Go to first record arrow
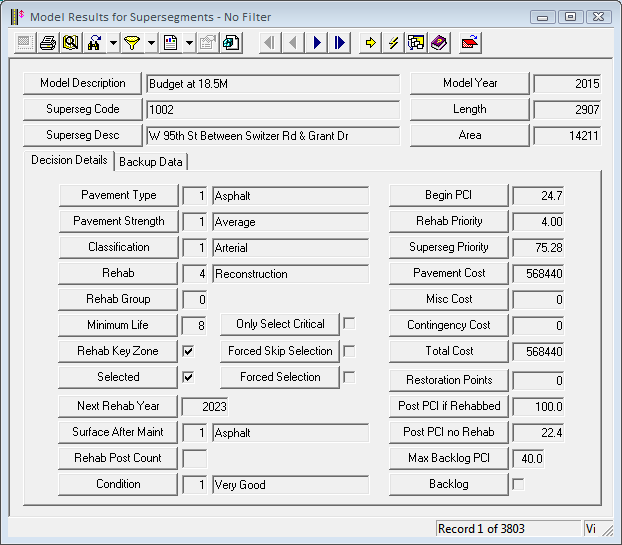This screenshot has width=622, height=545. 269,42
